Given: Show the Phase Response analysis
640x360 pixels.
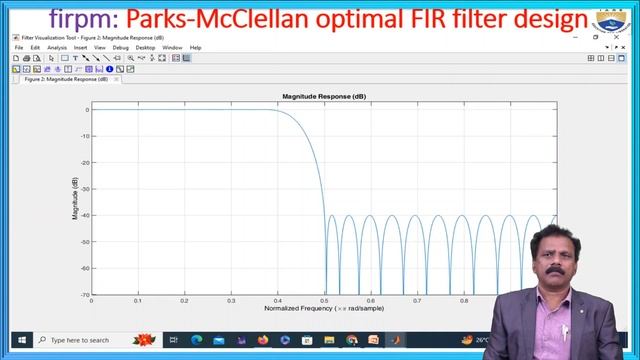Looking at the screenshot, I should coord(27,69).
